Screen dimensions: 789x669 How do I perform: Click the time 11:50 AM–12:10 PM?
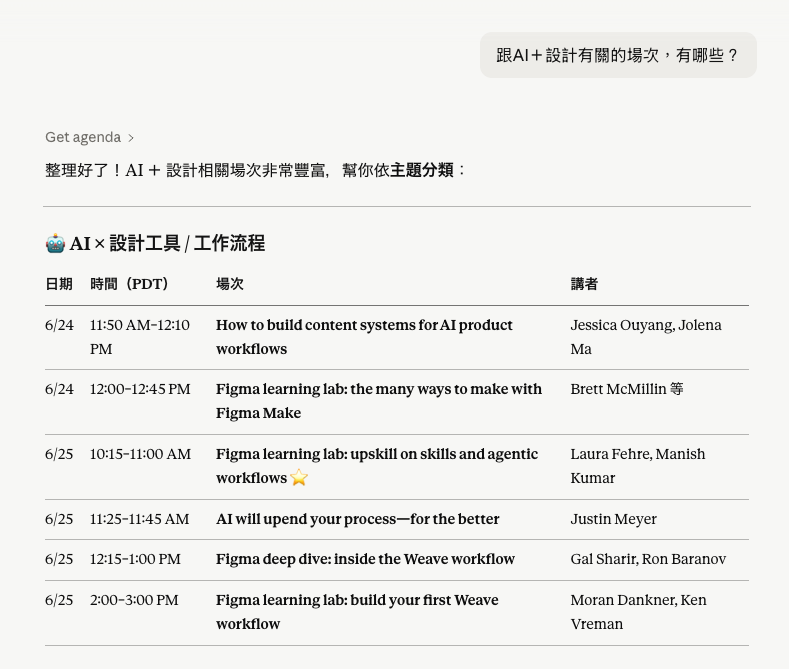pyautogui.click(x=140, y=337)
